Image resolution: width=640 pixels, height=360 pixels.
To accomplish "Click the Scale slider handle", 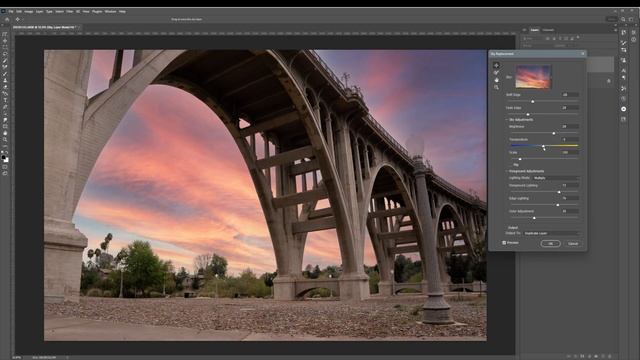I will pos(520,159).
